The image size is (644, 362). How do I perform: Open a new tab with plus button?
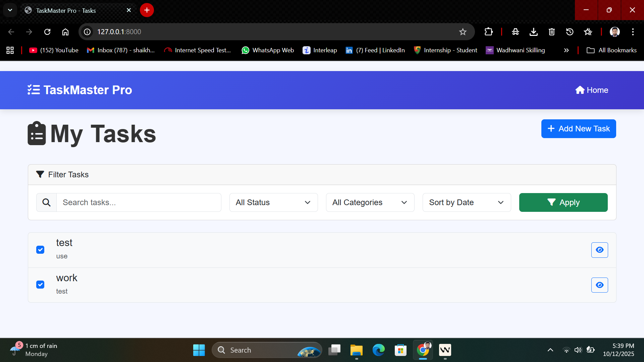[147, 10]
